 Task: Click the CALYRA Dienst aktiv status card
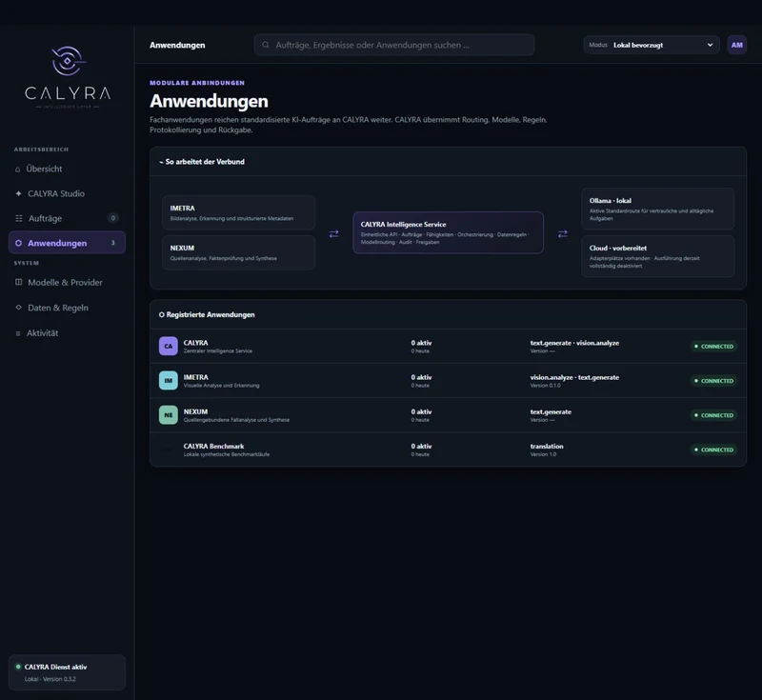tap(67, 672)
